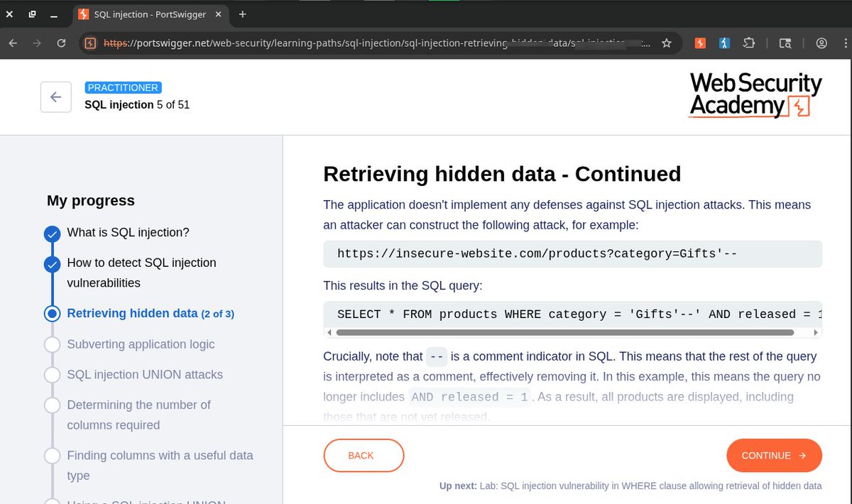Viewport: 852px width, 504px height.
Task: Click the browser forward arrow
Action: pos(37,43)
